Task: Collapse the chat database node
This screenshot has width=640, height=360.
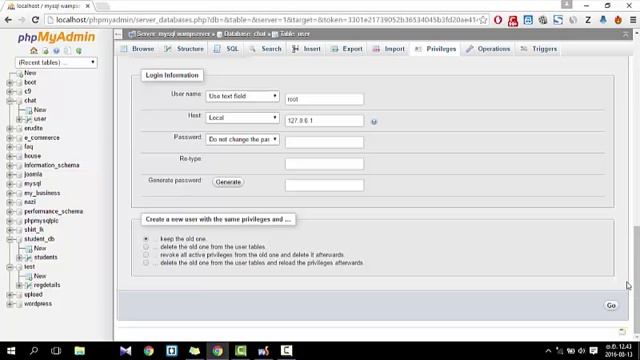Action: (x=10, y=101)
